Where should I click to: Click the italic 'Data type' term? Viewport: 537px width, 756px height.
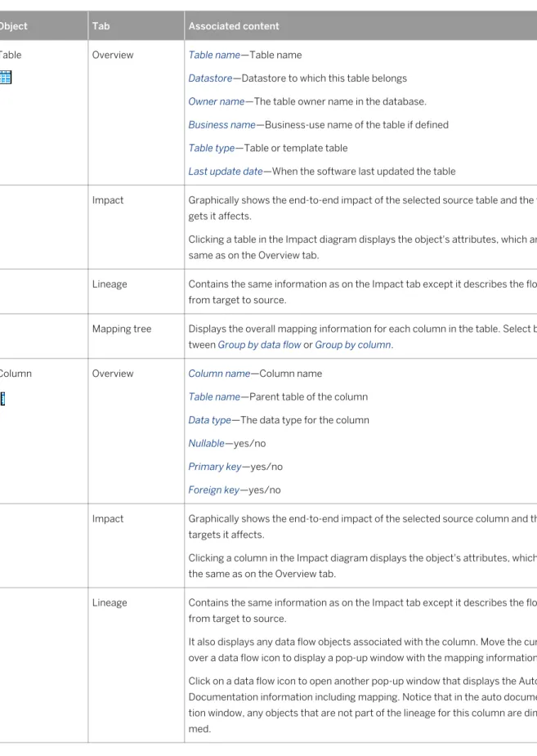[x=210, y=420]
